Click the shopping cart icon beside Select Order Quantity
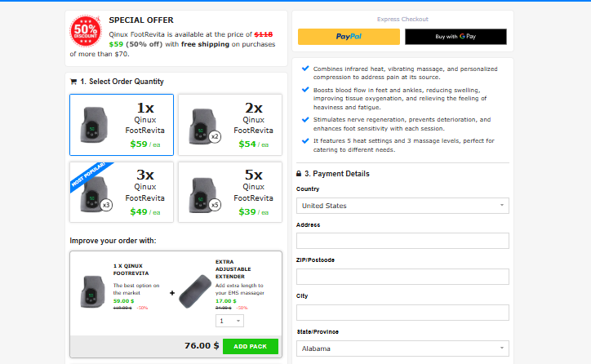 pos(73,82)
